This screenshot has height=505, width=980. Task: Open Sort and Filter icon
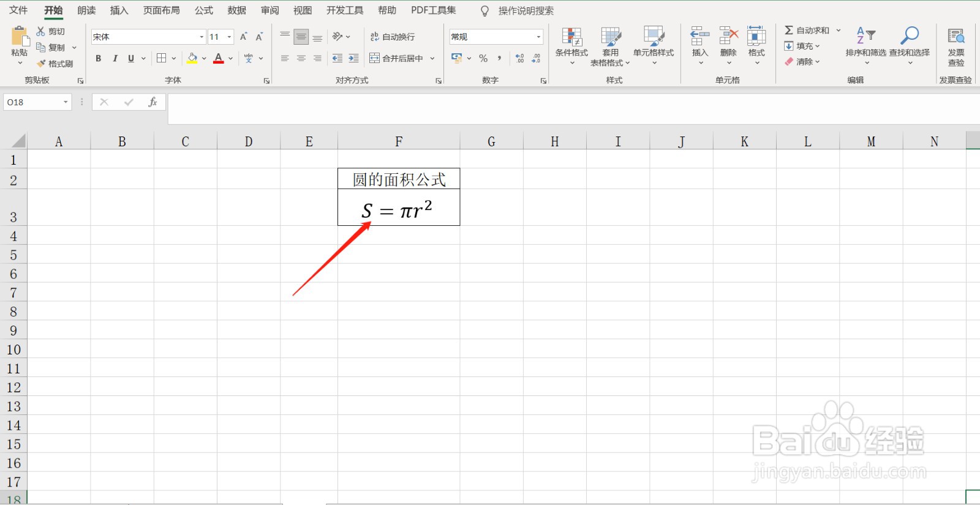(866, 36)
